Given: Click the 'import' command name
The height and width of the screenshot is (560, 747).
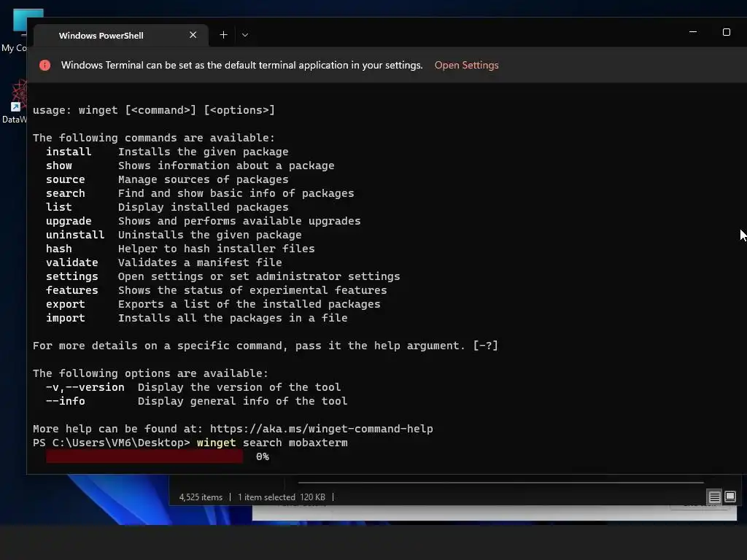Looking at the screenshot, I should pyautogui.click(x=65, y=318).
